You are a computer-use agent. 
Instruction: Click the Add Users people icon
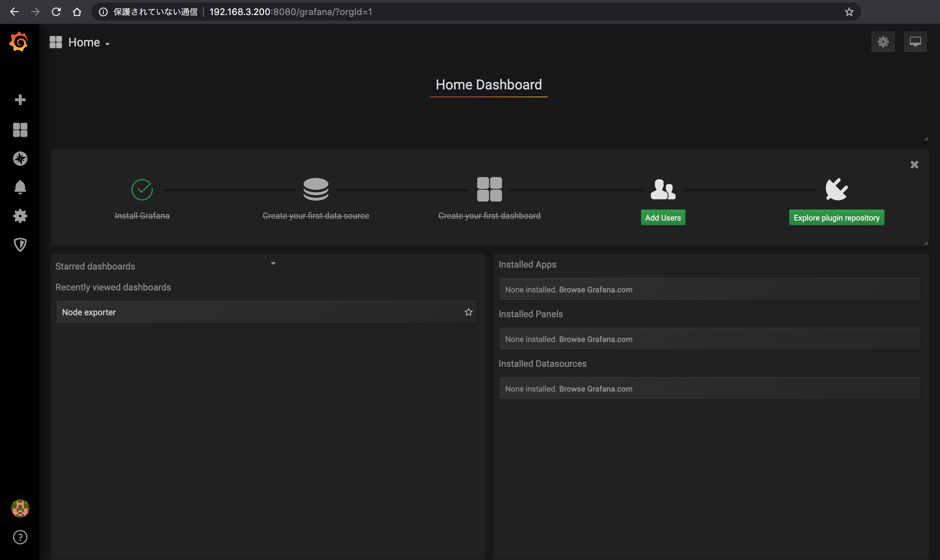pos(663,189)
